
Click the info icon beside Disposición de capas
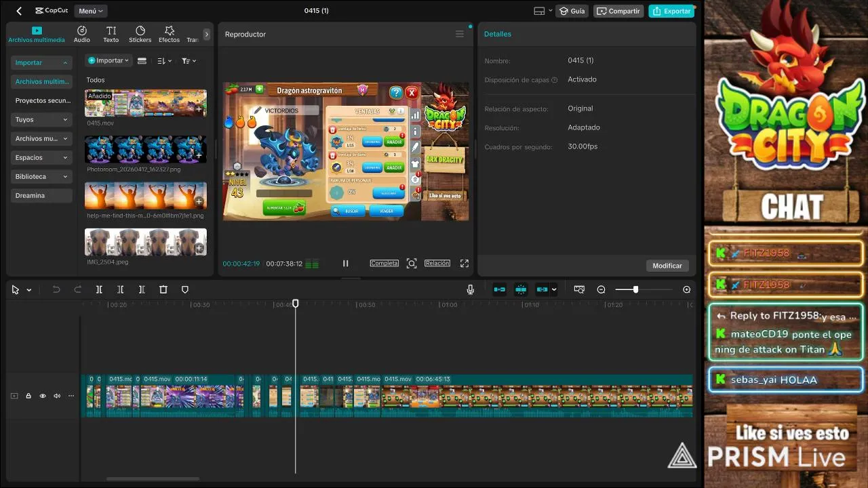[x=555, y=80]
